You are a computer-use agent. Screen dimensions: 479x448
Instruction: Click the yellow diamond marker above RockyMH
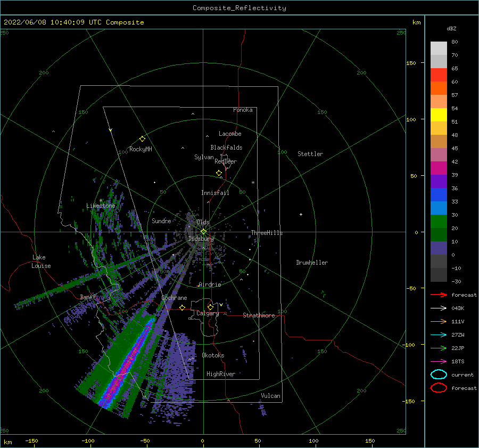[x=142, y=139]
